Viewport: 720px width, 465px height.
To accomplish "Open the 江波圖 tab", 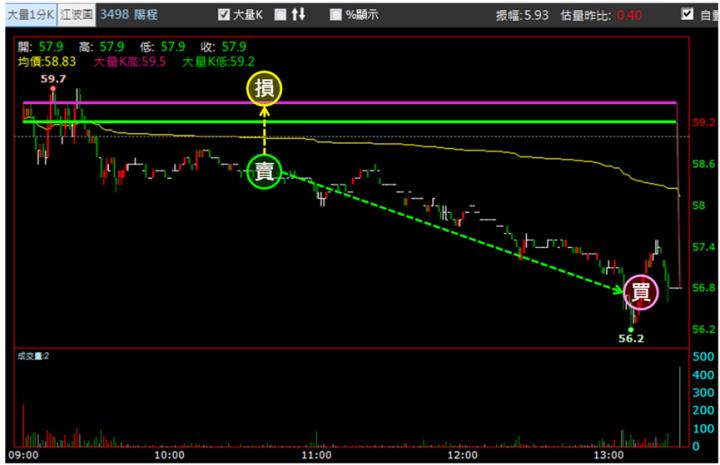I will click(x=76, y=15).
